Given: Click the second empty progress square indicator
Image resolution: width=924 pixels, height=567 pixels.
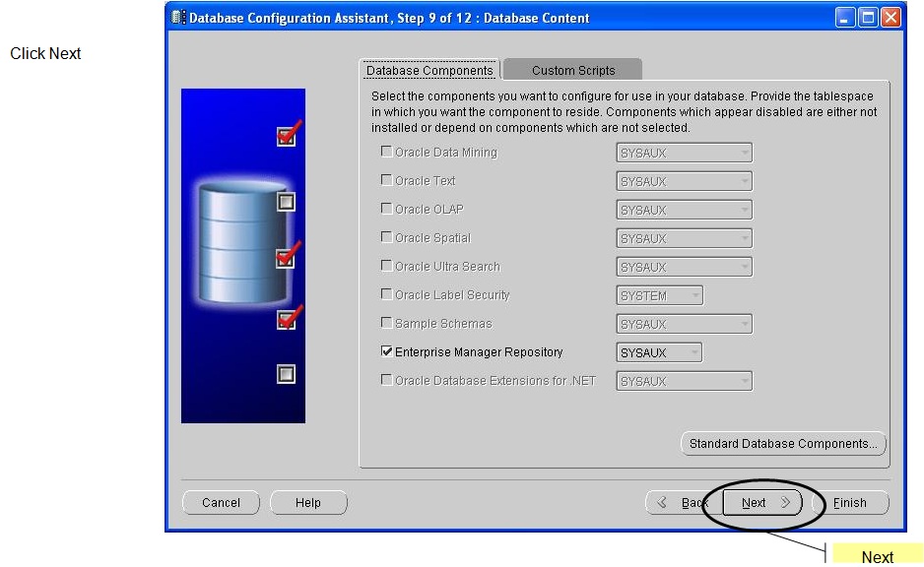Looking at the screenshot, I should coord(286,203).
